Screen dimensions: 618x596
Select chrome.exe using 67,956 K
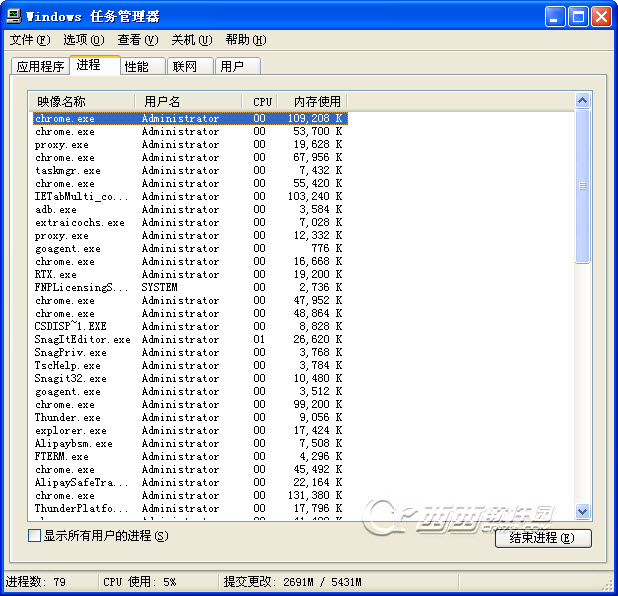[x=190, y=157]
